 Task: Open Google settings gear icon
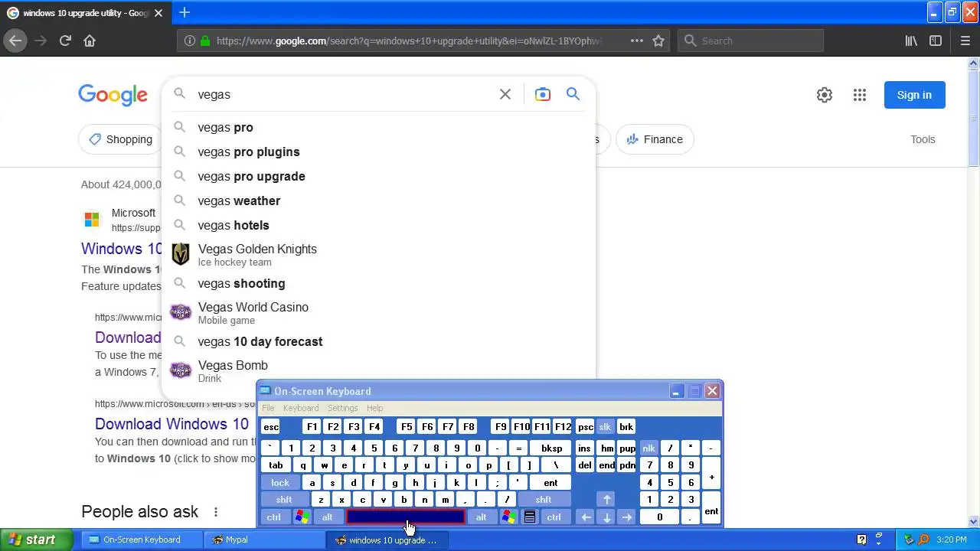coord(825,95)
